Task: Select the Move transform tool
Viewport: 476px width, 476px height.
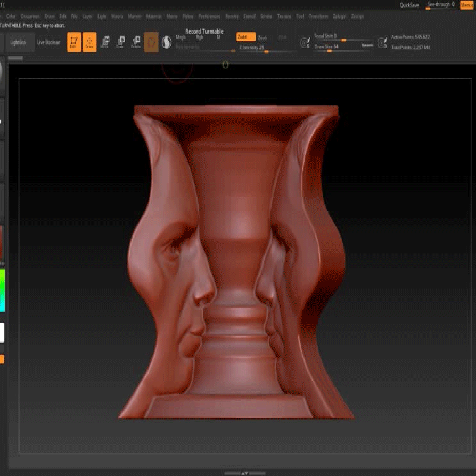Action: tap(105, 42)
